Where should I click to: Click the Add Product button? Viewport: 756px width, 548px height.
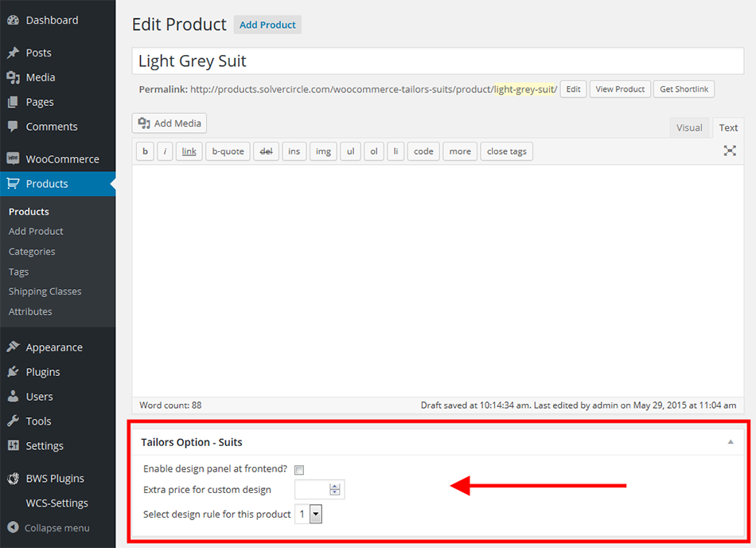pos(267,25)
